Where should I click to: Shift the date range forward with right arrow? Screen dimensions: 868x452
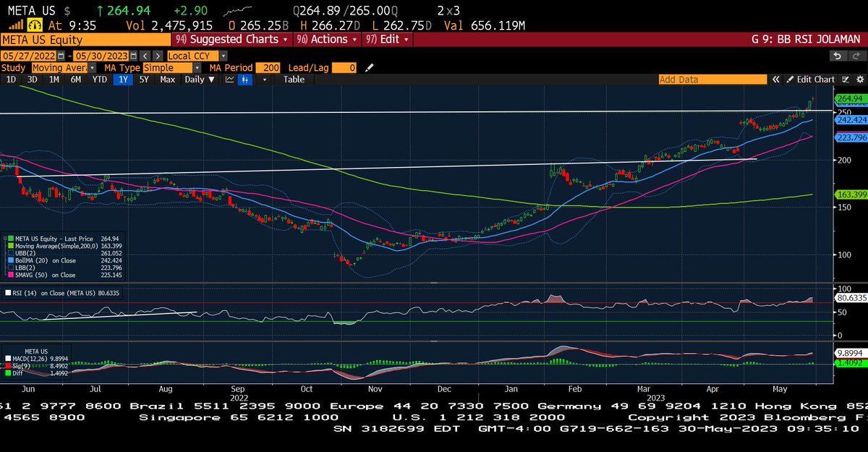pos(158,56)
